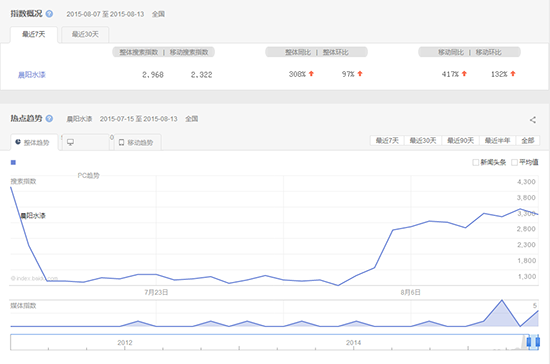Select 最近7天 chart range button

click(x=387, y=141)
